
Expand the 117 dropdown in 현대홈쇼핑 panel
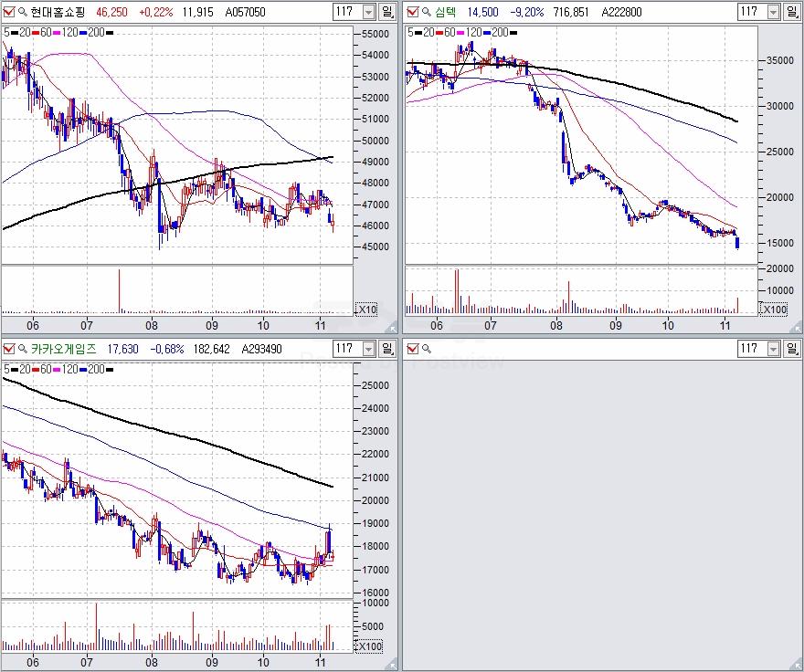pos(368,12)
